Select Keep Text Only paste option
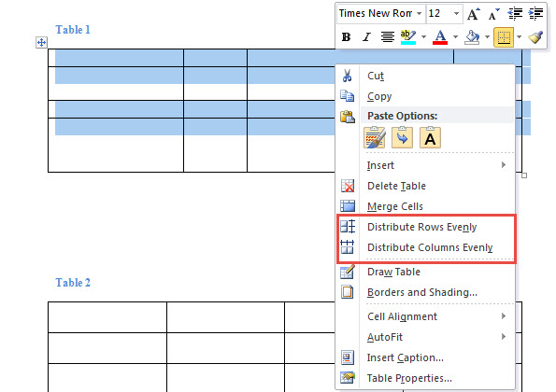 430,138
